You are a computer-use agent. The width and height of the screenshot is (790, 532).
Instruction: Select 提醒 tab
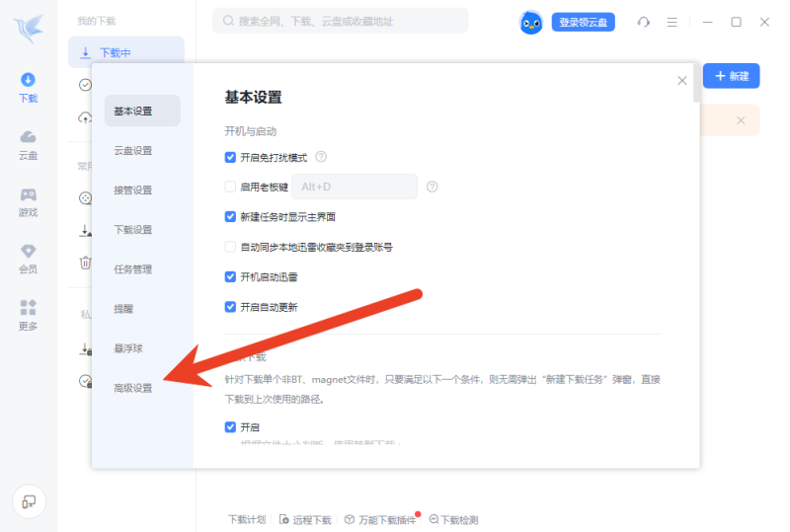pyautogui.click(x=123, y=309)
